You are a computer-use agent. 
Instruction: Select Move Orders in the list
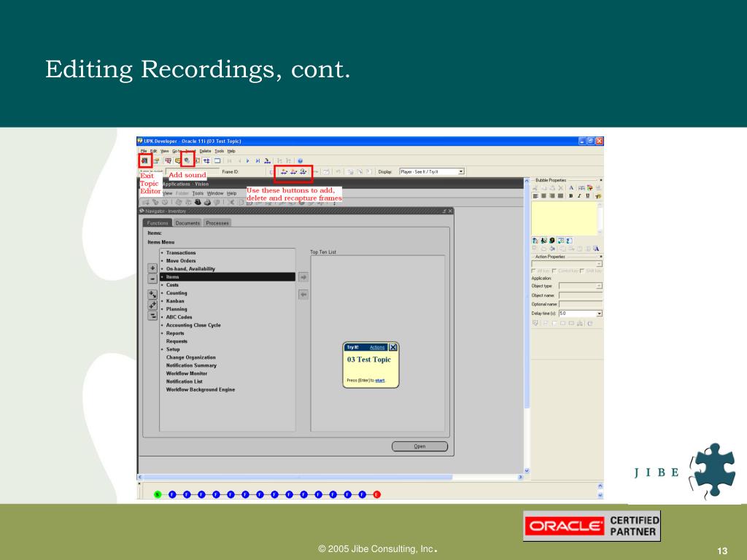[x=181, y=261]
